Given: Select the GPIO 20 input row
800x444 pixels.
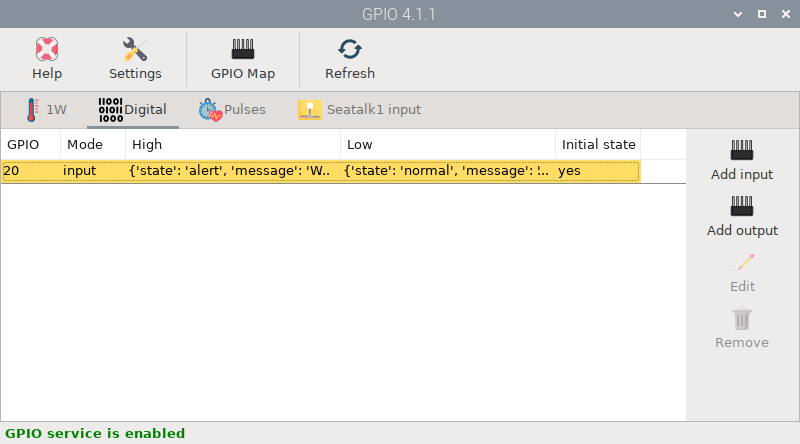Looking at the screenshot, I should [320, 171].
